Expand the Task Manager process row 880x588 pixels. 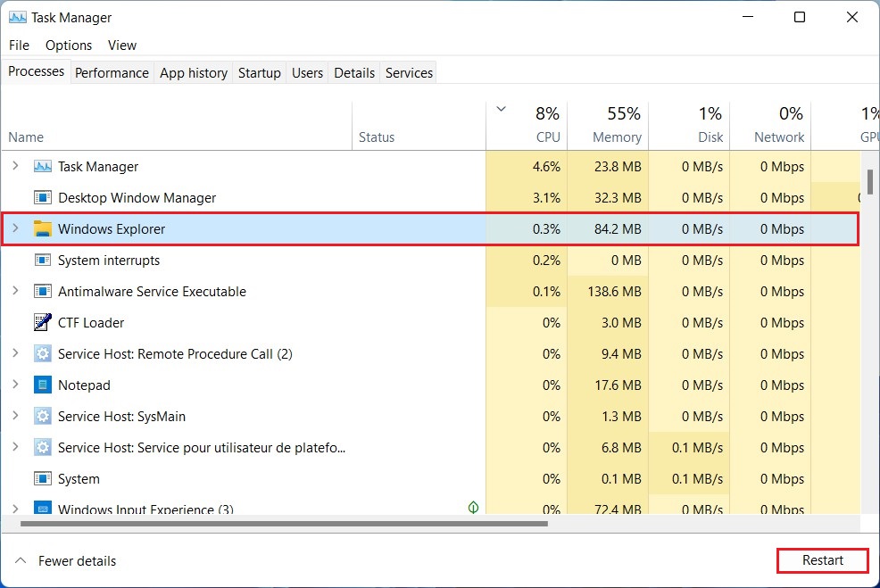tap(16, 166)
